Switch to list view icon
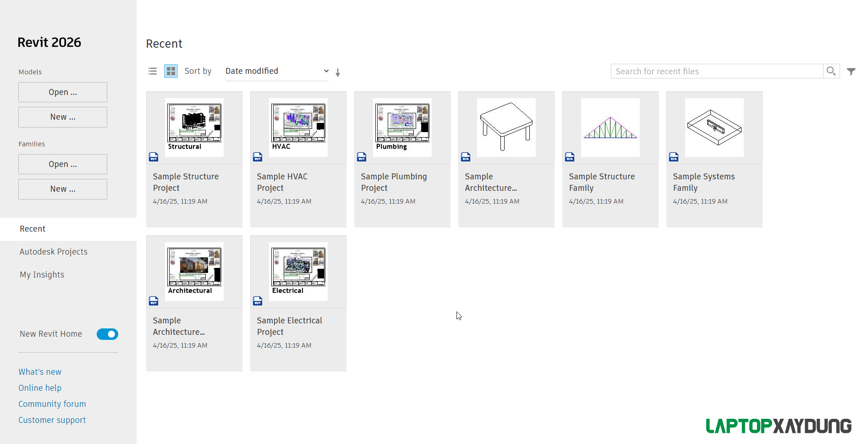 (153, 71)
